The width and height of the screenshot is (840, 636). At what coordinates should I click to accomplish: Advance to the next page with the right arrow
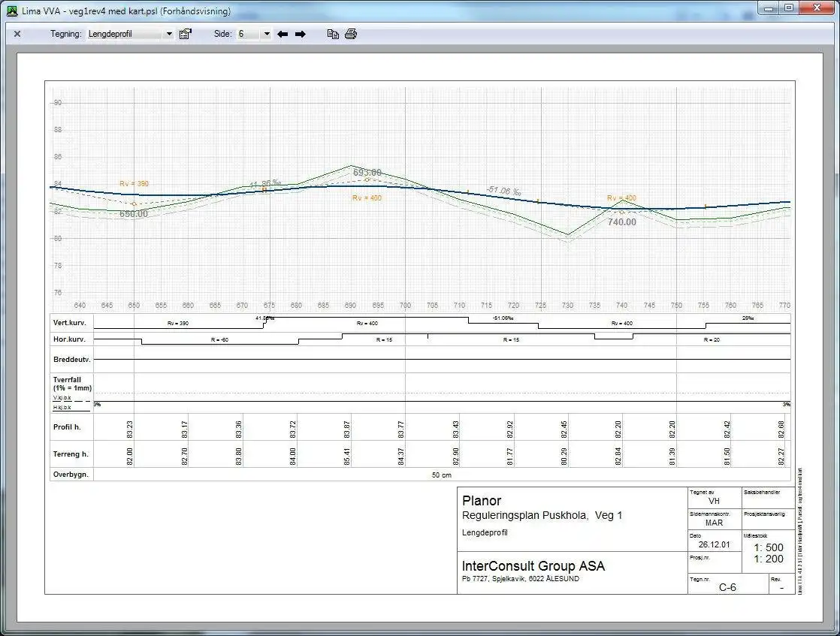(299, 33)
